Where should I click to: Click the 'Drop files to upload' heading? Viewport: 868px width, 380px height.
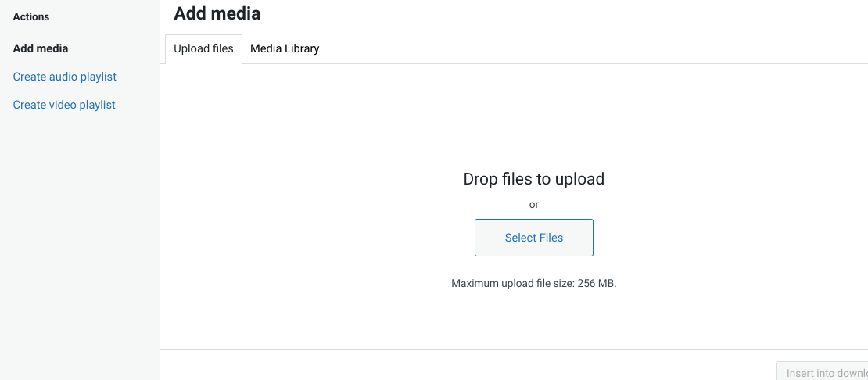[x=533, y=179]
